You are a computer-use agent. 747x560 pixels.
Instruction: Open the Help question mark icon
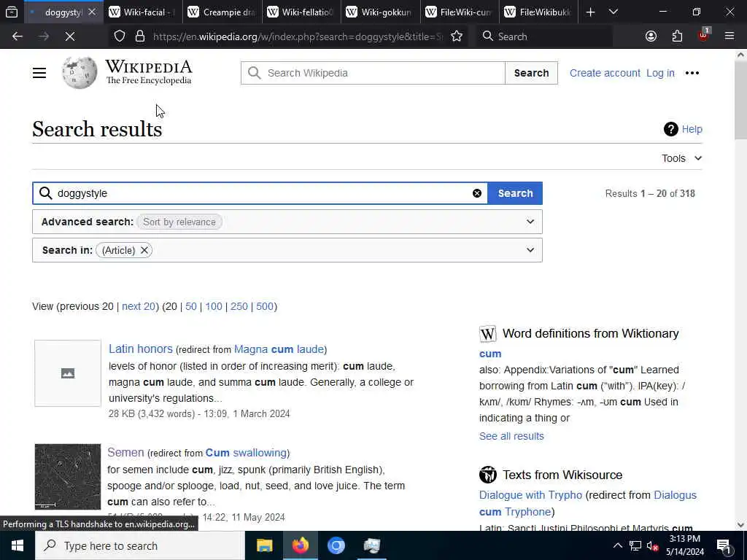[x=671, y=129]
